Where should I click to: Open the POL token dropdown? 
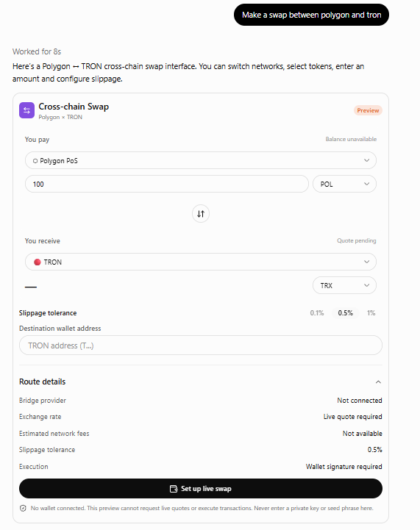pyautogui.click(x=344, y=184)
